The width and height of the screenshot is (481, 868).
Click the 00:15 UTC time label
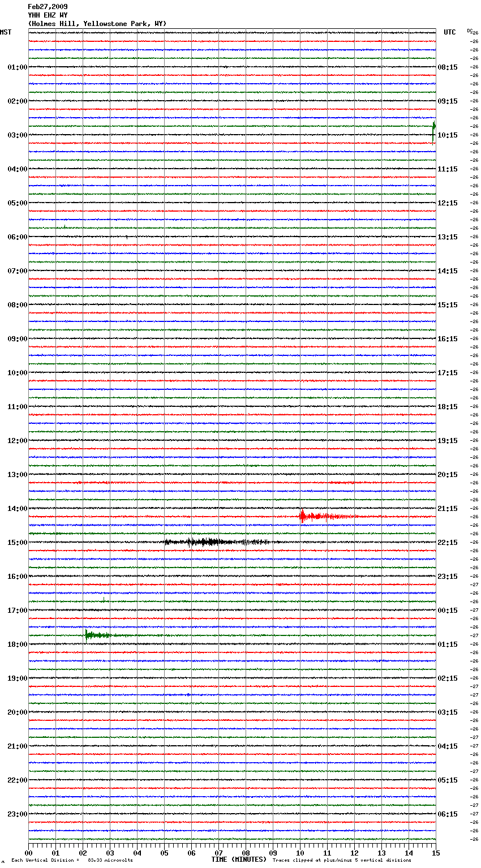(448, 611)
